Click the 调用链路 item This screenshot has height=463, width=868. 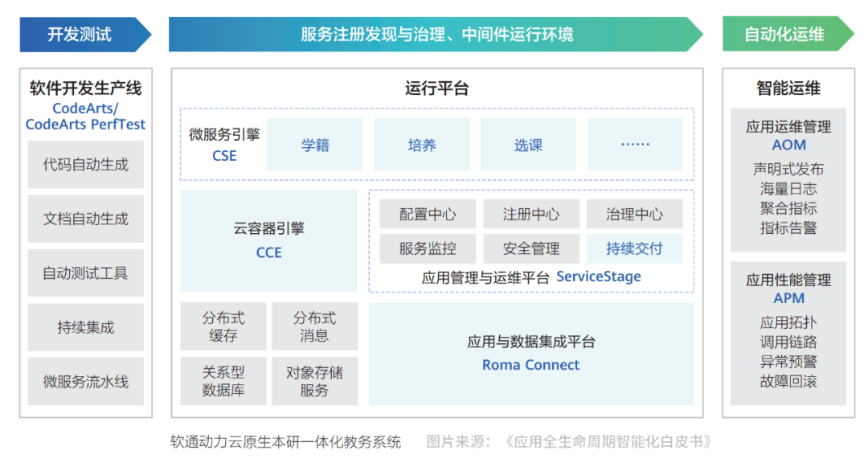pos(788,342)
